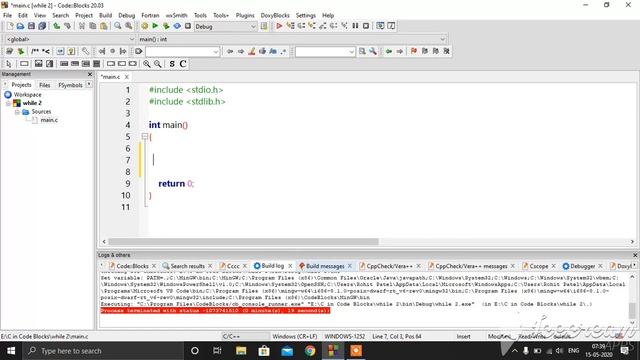
Task: Click the Next line debugger icon
Action: 301,26
